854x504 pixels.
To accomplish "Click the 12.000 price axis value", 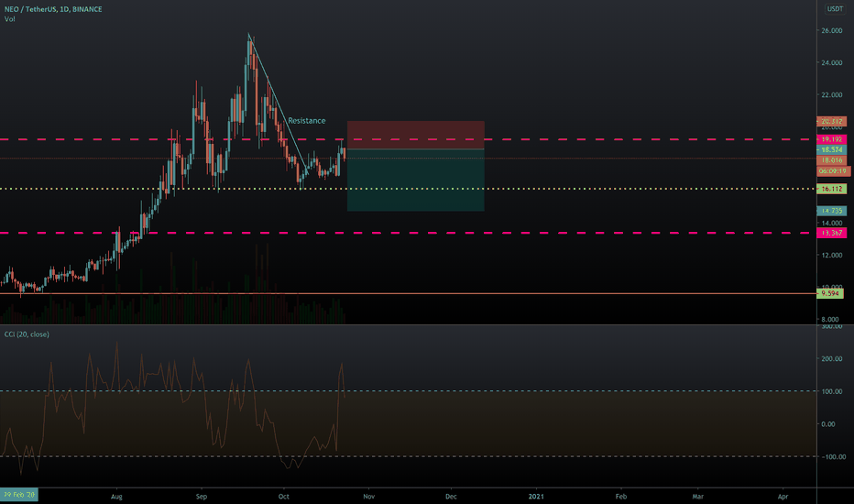I will point(832,255).
